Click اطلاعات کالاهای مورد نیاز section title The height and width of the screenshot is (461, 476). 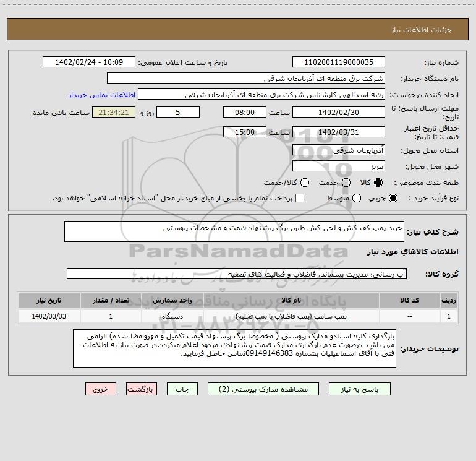pyautogui.click(x=413, y=252)
